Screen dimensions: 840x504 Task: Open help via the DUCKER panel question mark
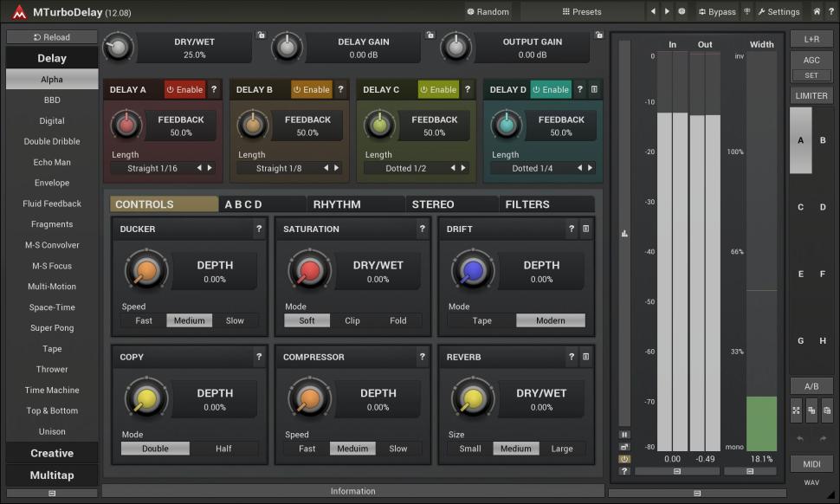258,229
